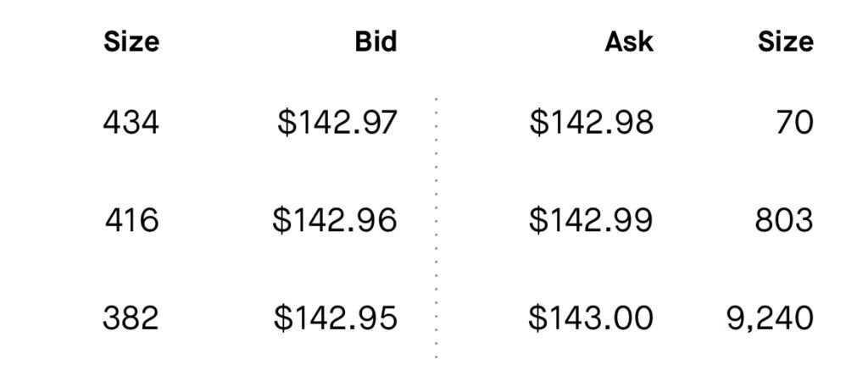The width and height of the screenshot is (868, 370).
Task: Select bid size 382
Action: (x=131, y=318)
